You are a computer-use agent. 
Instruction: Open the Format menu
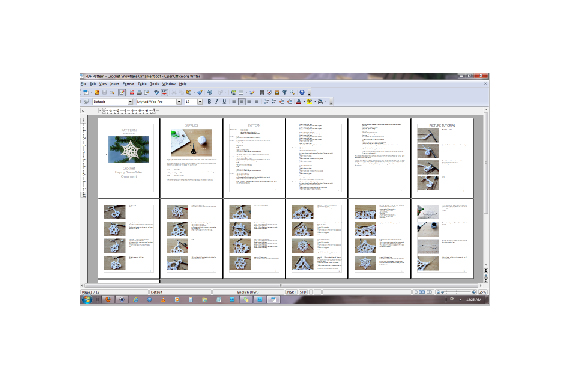128,84
